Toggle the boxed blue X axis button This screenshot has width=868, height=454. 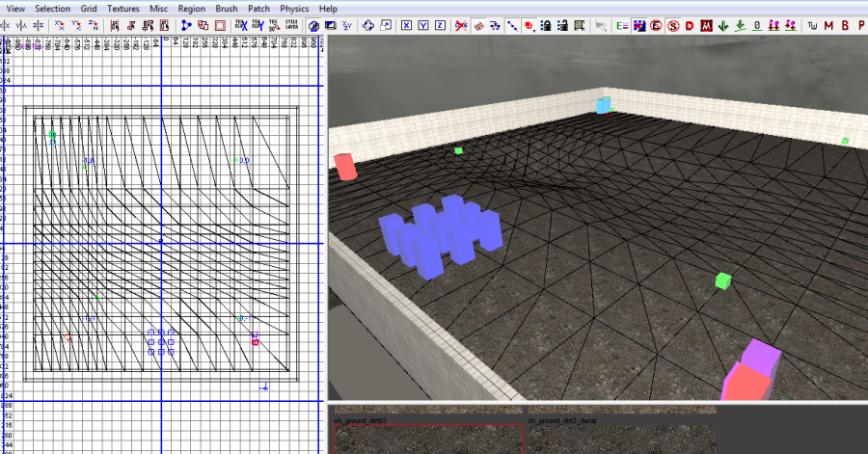point(406,25)
